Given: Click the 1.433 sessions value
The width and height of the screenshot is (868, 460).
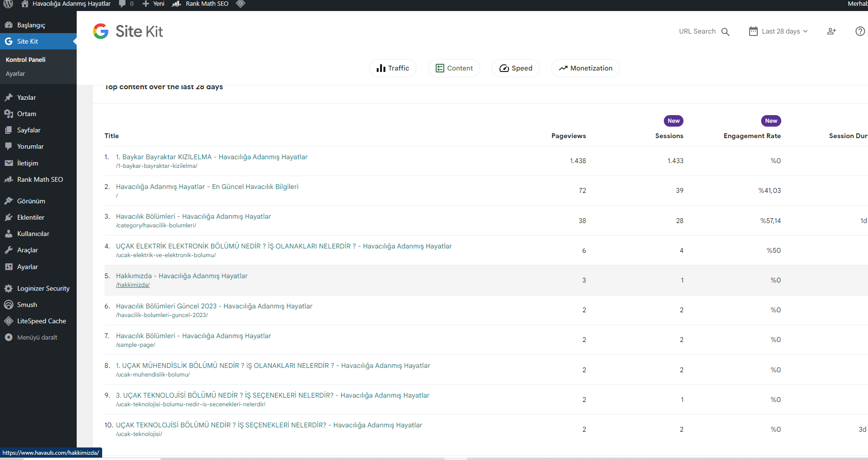Looking at the screenshot, I should (675, 161).
